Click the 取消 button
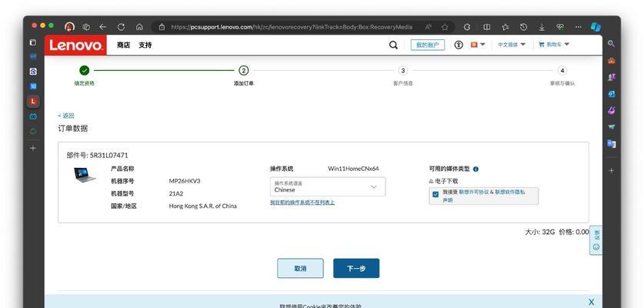This screenshot has width=644, height=308. pyautogui.click(x=300, y=268)
